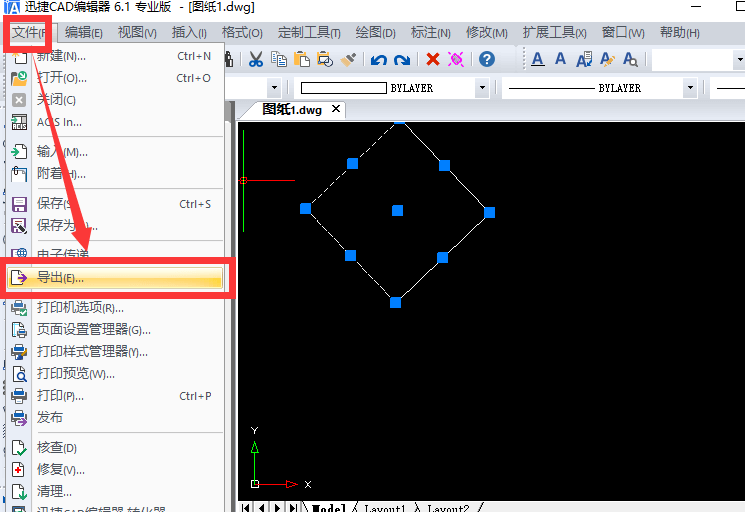
Task: Switch to the 图纸1.dwg document tab
Action: coord(292,110)
